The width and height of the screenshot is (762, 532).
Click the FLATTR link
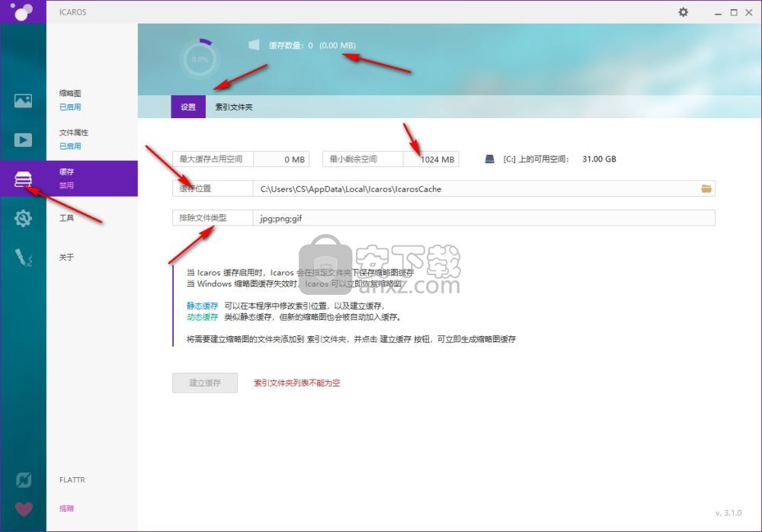(72, 480)
